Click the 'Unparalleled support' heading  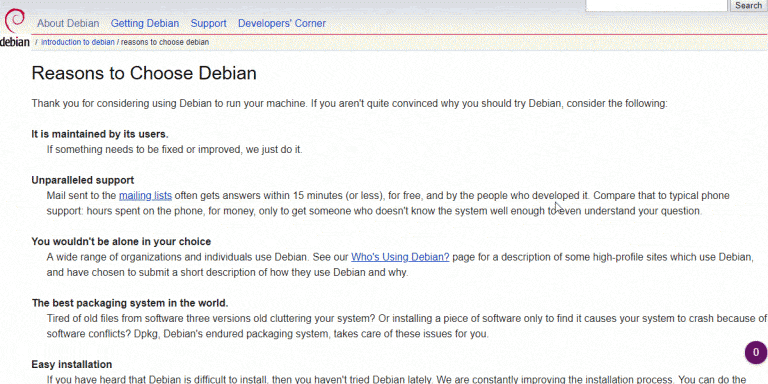tap(83, 180)
